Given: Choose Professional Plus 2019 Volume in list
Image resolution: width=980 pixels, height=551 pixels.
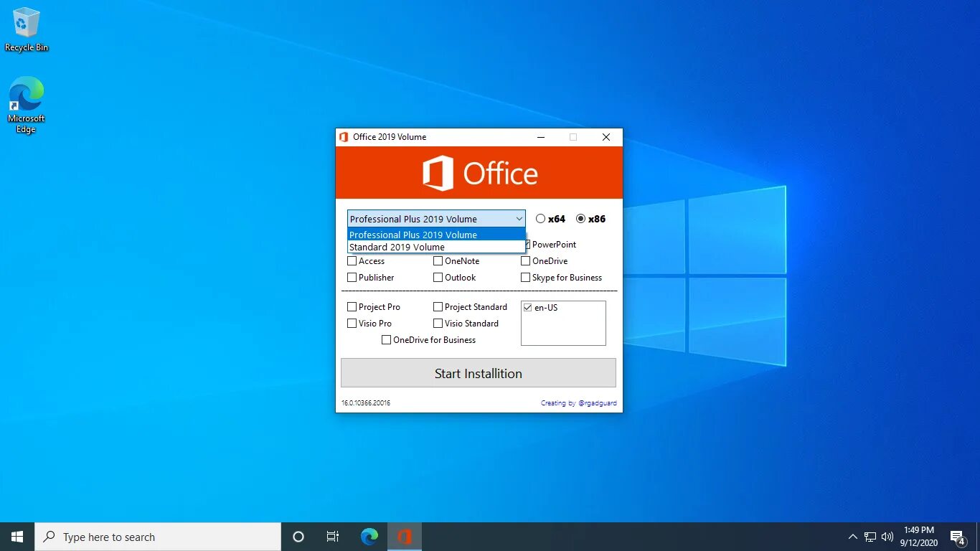Looking at the screenshot, I should tap(436, 235).
